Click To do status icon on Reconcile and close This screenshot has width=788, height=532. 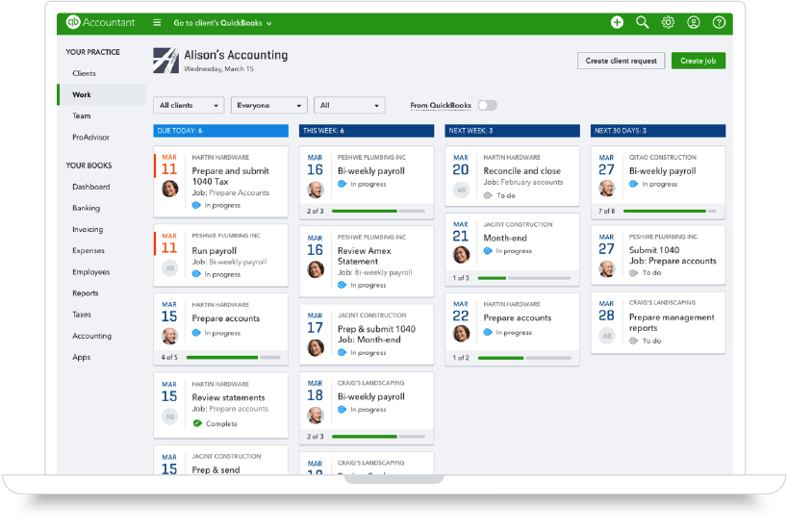(x=488, y=195)
